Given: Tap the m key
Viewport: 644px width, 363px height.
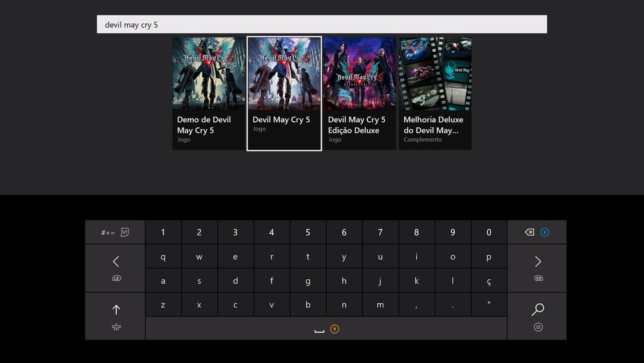Looking at the screenshot, I should (380, 305).
